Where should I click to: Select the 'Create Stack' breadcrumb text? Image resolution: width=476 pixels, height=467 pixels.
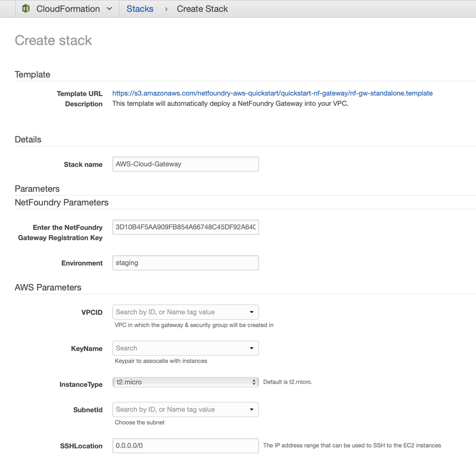202,9
